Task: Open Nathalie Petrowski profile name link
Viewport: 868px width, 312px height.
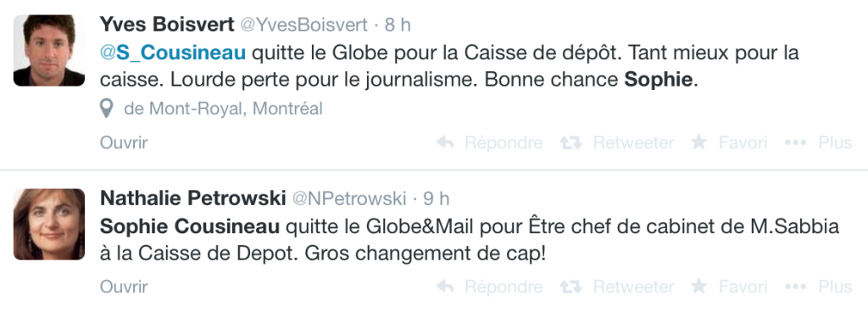Action: (x=192, y=198)
